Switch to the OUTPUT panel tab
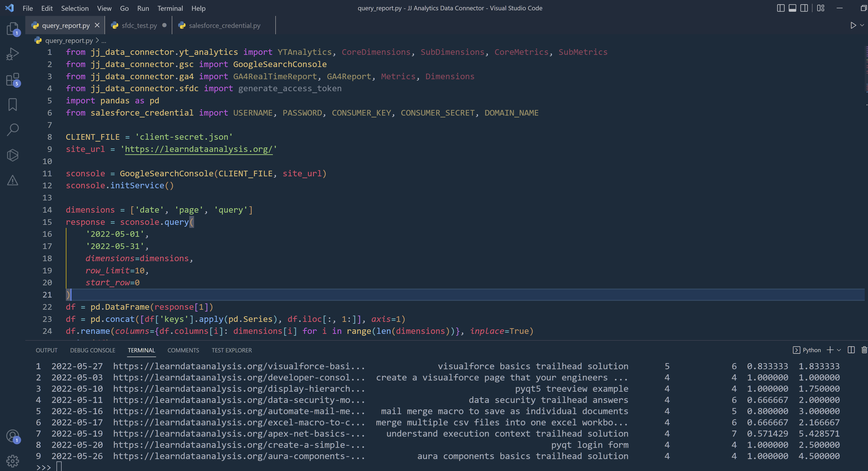Image resolution: width=868 pixels, height=471 pixels. click(x=46, y=350)
